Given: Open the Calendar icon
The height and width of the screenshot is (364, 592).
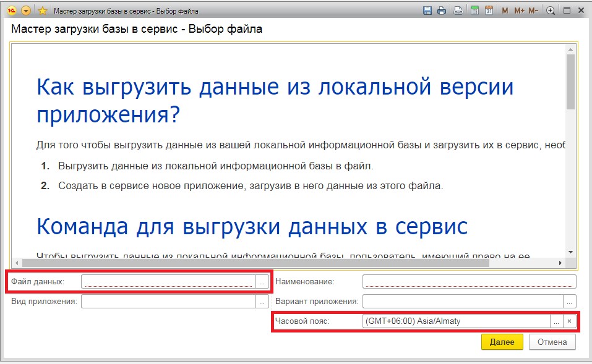Looking at the screenshot, I should (489, 11).
